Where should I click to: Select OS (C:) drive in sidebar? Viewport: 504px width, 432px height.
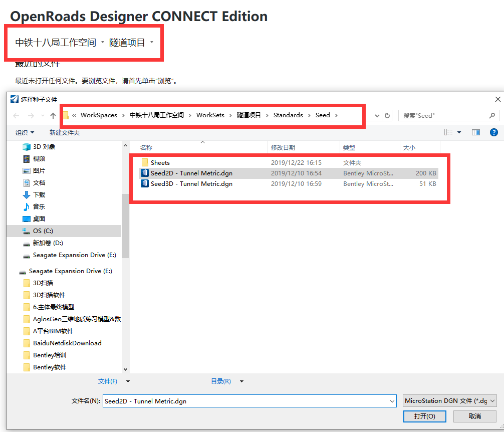[43, 231]
